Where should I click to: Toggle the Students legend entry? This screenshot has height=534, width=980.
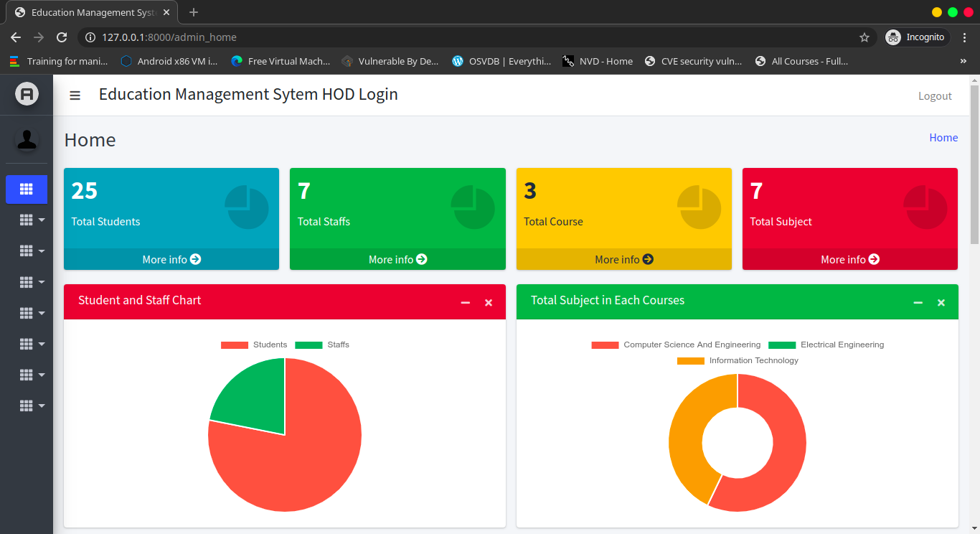[x=254, y=345]
